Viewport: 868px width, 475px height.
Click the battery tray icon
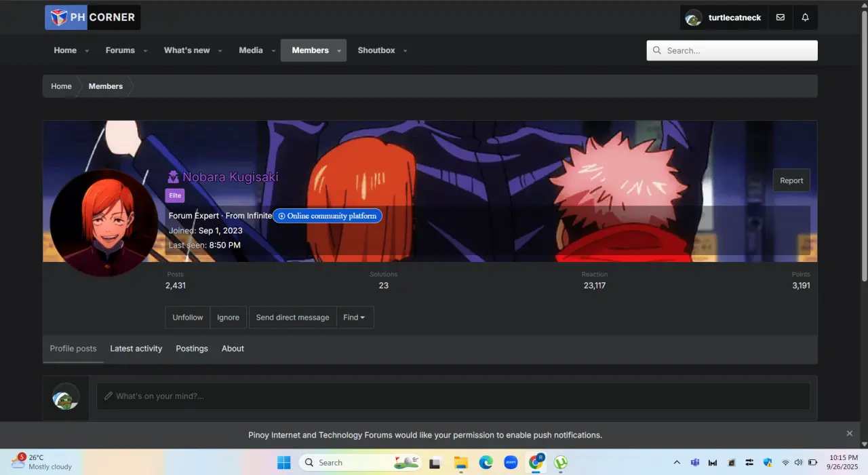pos(812,463)
